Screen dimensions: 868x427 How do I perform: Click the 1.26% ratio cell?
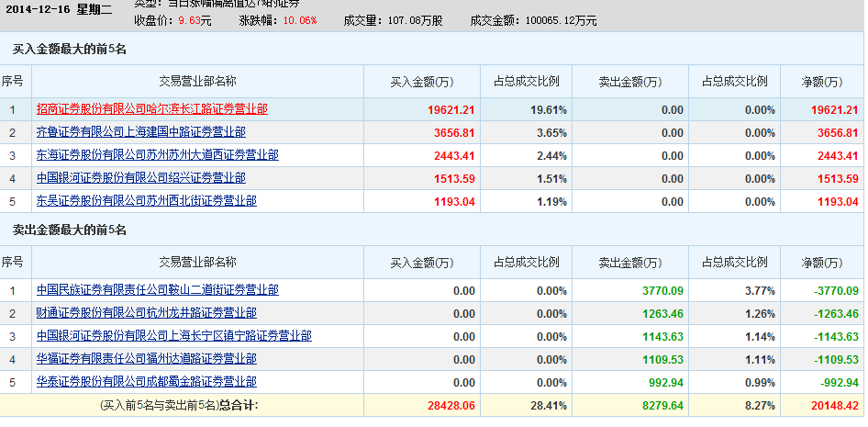point(760,314)
